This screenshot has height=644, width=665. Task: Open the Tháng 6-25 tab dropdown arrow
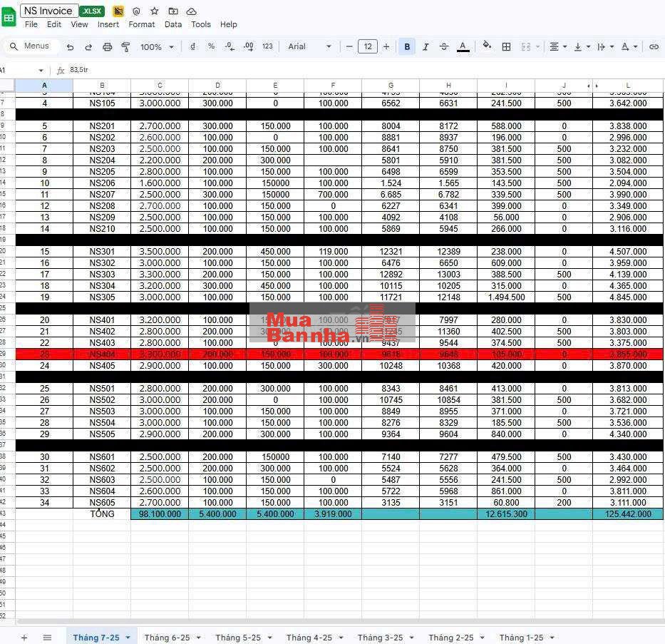coord(199,638)
